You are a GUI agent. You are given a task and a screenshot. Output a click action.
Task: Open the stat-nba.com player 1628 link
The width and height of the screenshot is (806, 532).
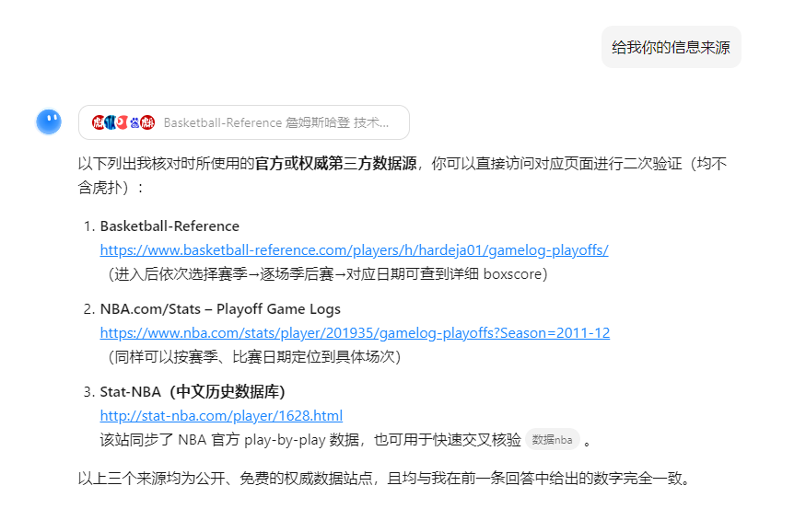click(x=221, y=415)
